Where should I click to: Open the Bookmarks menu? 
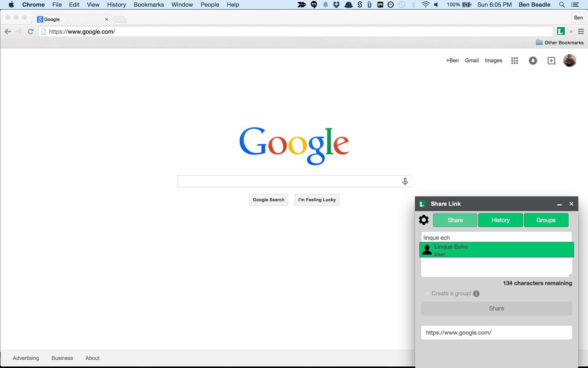click(149, 5)
